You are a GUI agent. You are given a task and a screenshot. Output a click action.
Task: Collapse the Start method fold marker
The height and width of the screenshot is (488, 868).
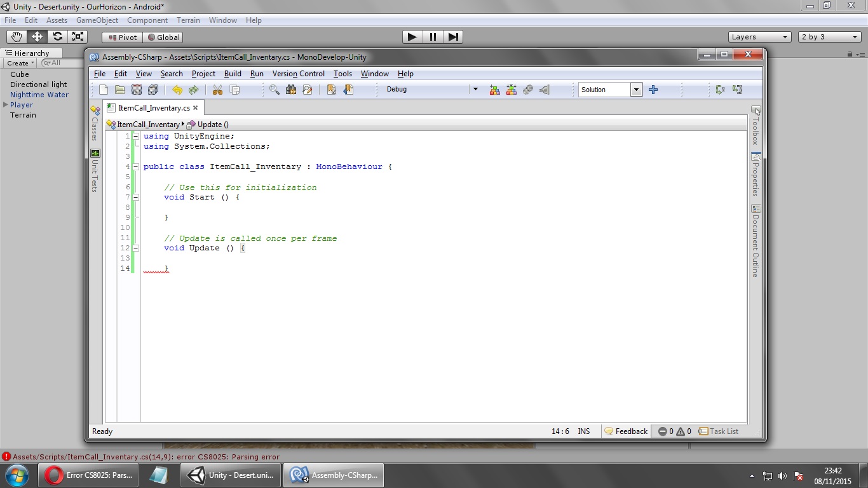click(136, 197)
